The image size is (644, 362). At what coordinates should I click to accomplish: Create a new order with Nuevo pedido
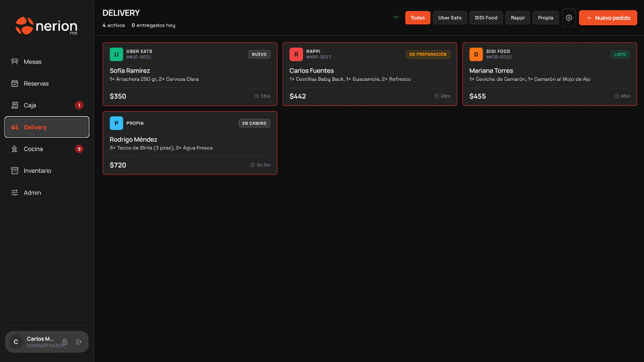608,18
